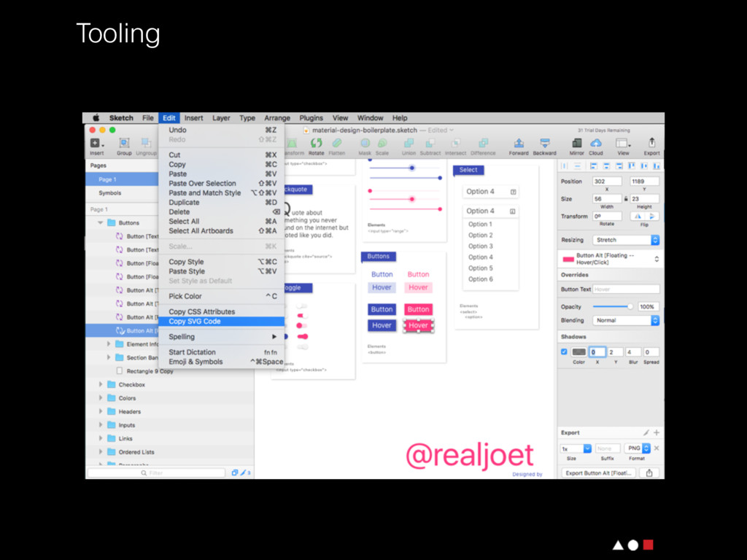Click the Insert tool icon in toolbar
This screenshot has height=560, width=747.
click(97, 144)
